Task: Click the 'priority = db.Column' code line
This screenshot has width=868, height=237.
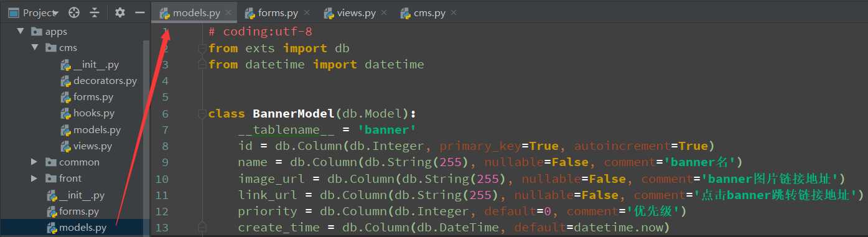Action: [x=462, y=211]
